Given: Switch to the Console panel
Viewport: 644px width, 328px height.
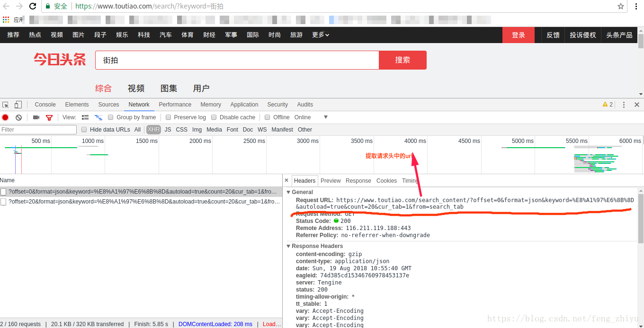Looking at the screenshot, I should tap(45, 105).
